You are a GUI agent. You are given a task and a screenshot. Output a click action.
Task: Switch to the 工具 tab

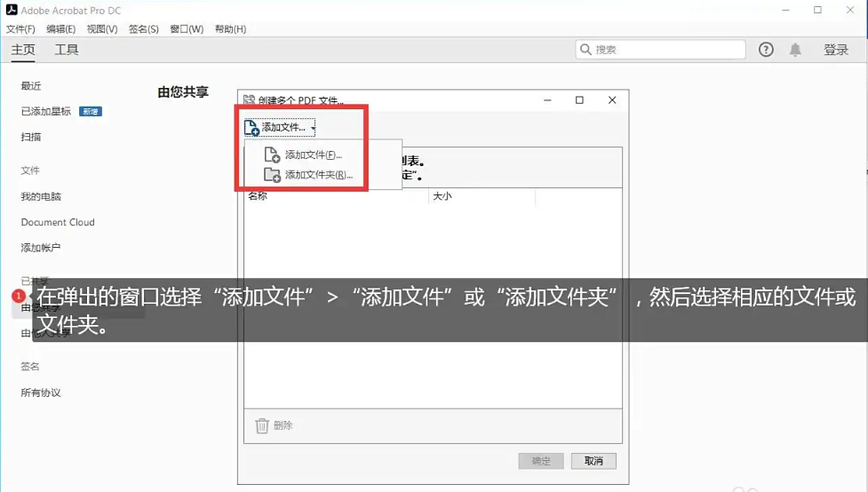click(67, 50)
